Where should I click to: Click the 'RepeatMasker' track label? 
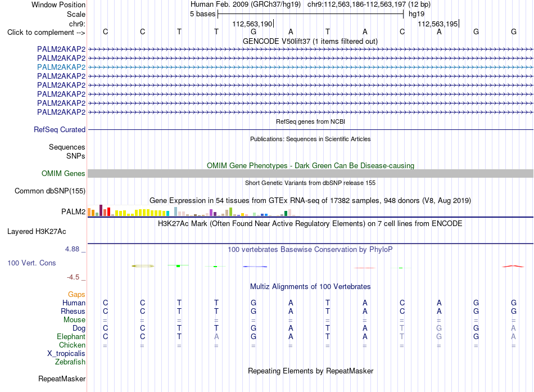[62, 379]
